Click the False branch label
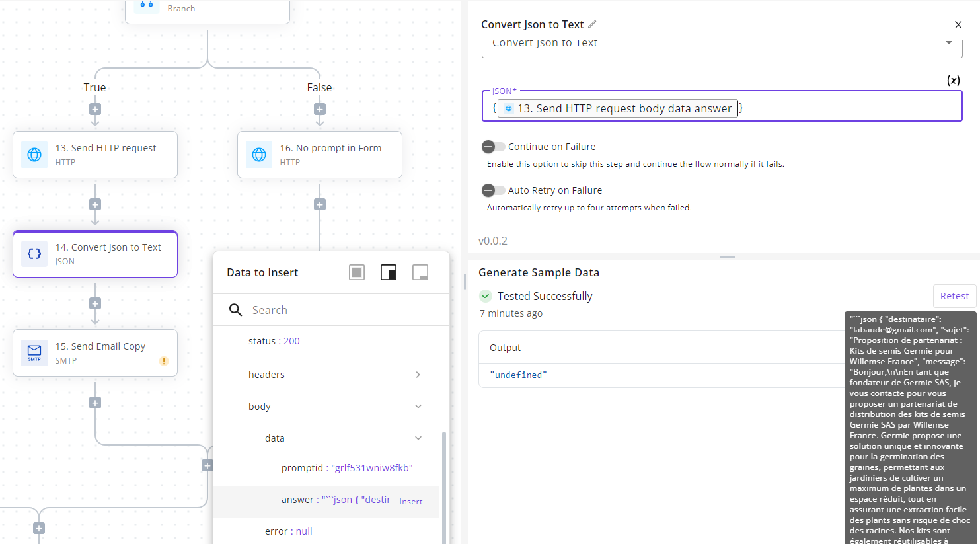This screenshot has width=980, height=544. pyautogui.click(x=319, y=87)
